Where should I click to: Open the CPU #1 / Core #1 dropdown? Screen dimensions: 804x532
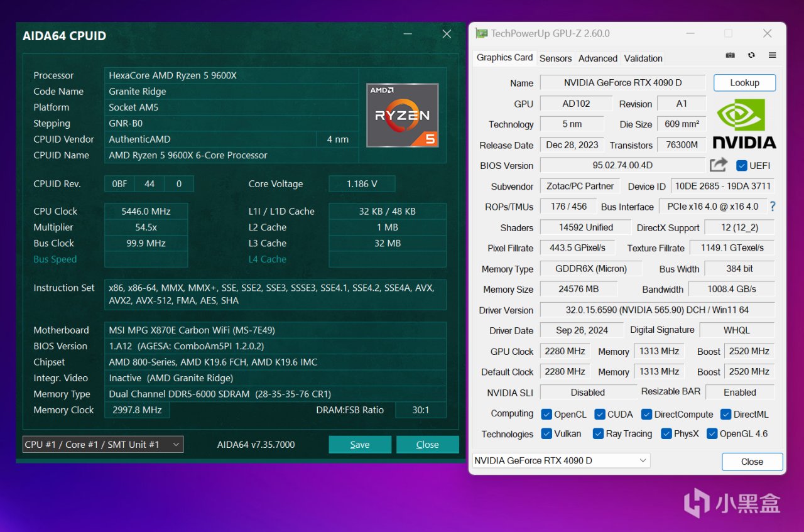(103, 444)
